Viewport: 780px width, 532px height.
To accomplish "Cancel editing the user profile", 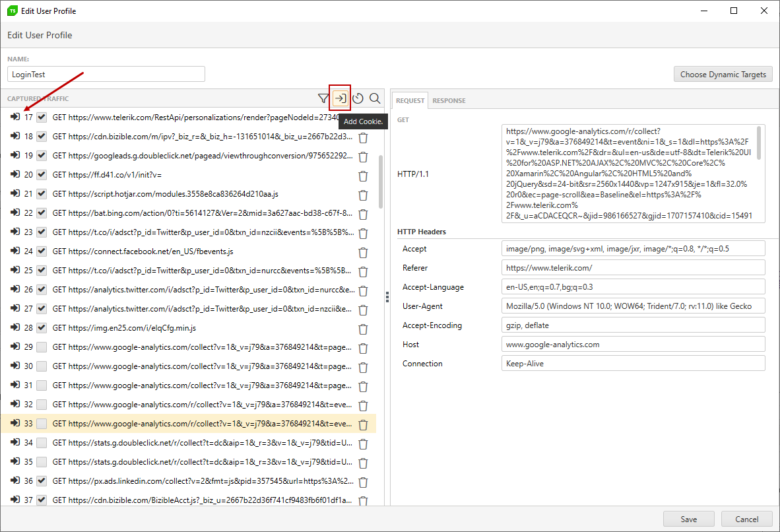I will point(746,519).
